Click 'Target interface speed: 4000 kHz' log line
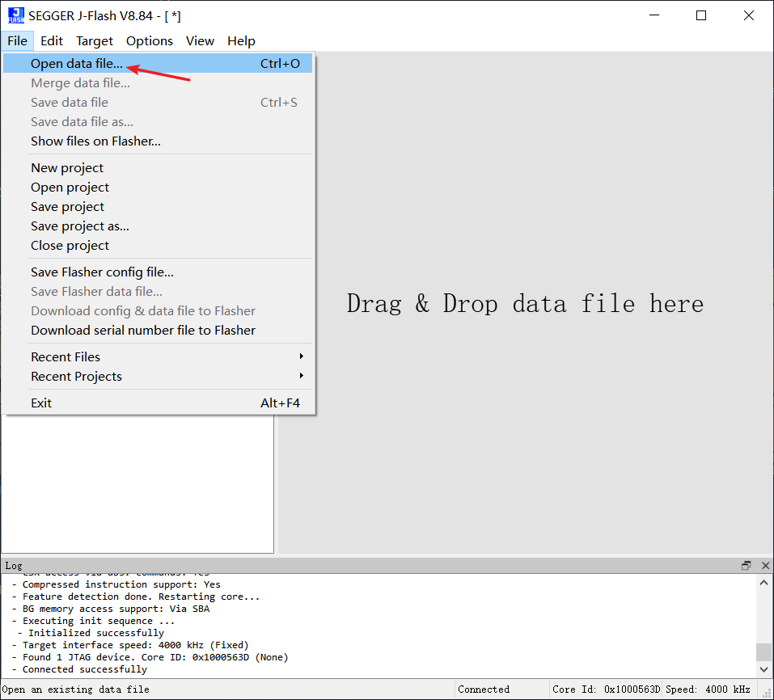The width and height of the screenshot is (774, 700). [130, 645]
